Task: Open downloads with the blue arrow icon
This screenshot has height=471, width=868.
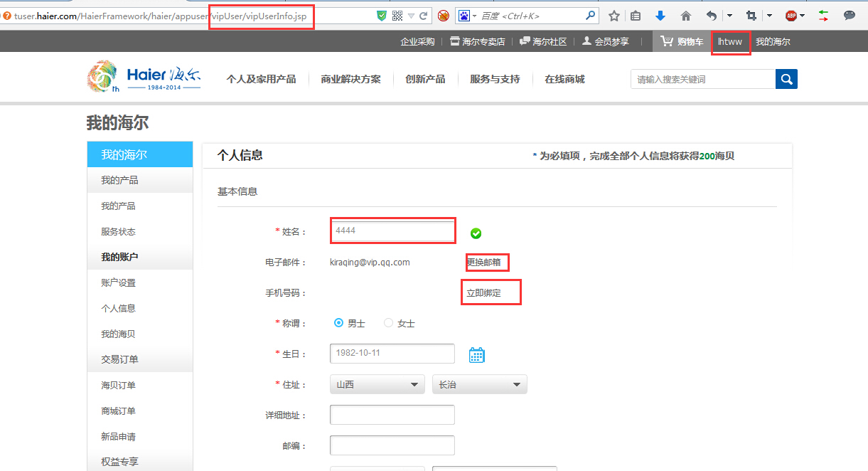Action: point(660,16)
